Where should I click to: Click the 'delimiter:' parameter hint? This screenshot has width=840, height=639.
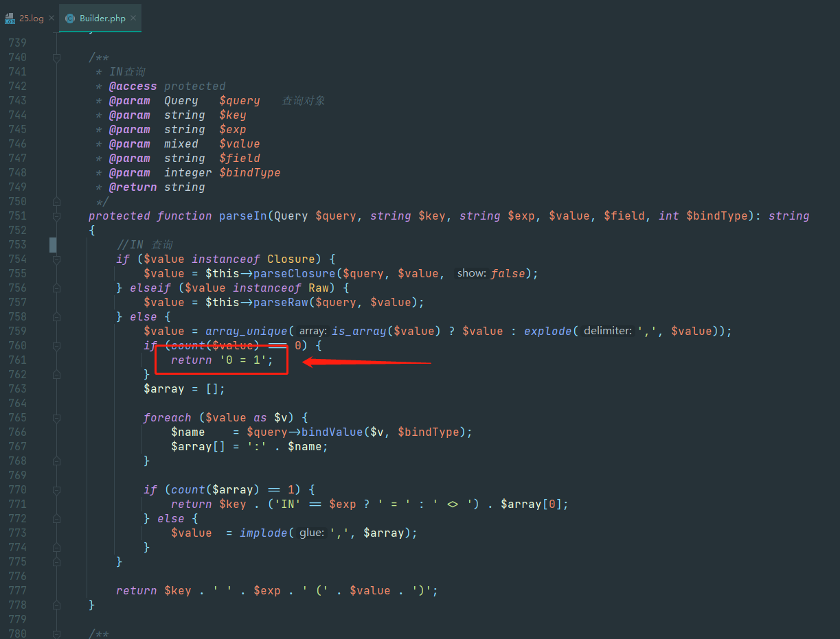pyautogui.click(x=607, y=332)
